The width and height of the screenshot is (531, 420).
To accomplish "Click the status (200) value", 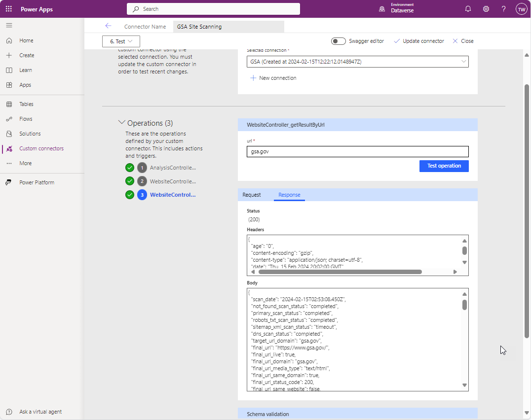I will pyautogui.click(x=254, y=220).
